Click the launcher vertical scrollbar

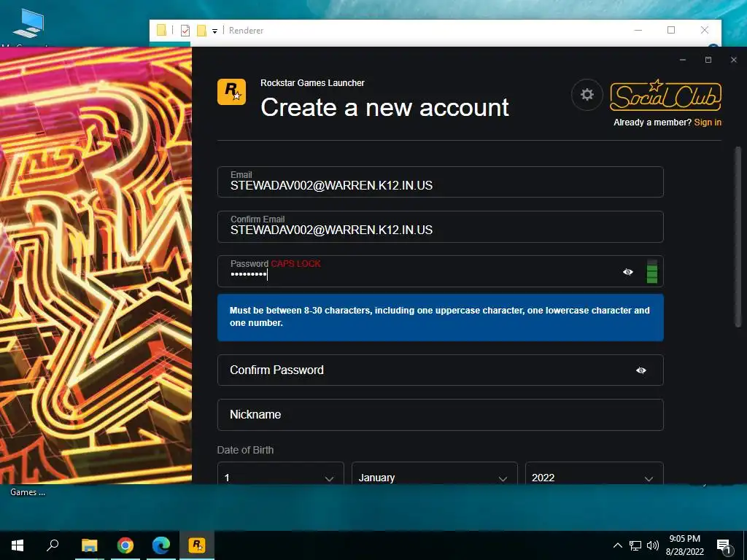[x=738, y=237]
